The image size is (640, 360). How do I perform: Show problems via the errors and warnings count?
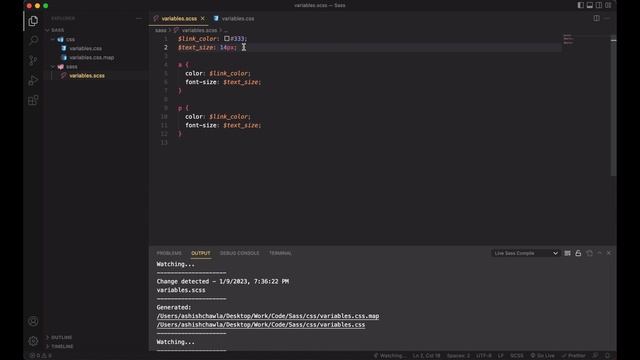40,356
